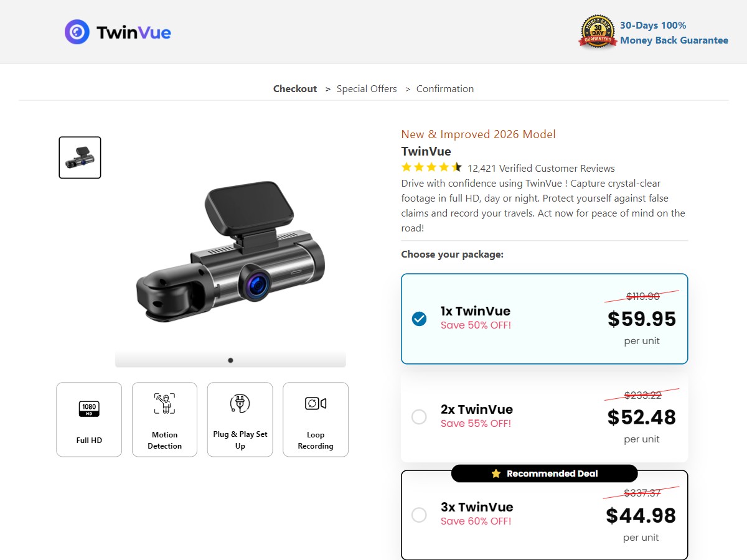
Task: Select the 2x TwinVue package option
Action: coord(419,417)
